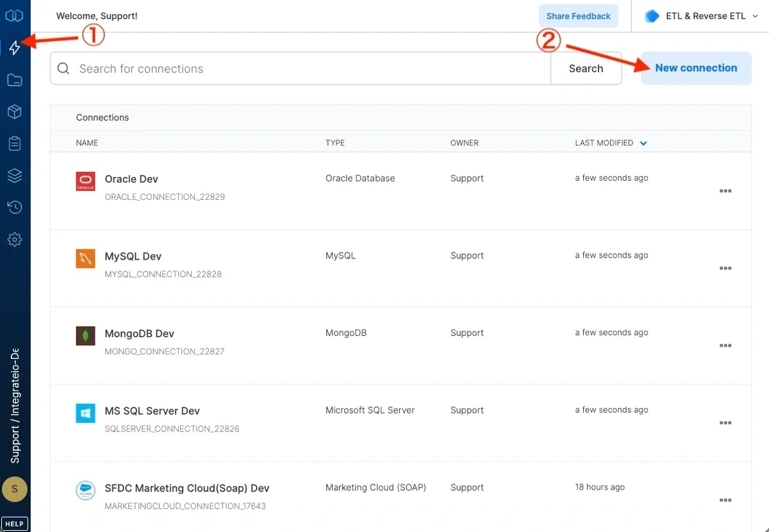
Task: Click the 18 hours ago timestamp
Action: tap(600, 487)
